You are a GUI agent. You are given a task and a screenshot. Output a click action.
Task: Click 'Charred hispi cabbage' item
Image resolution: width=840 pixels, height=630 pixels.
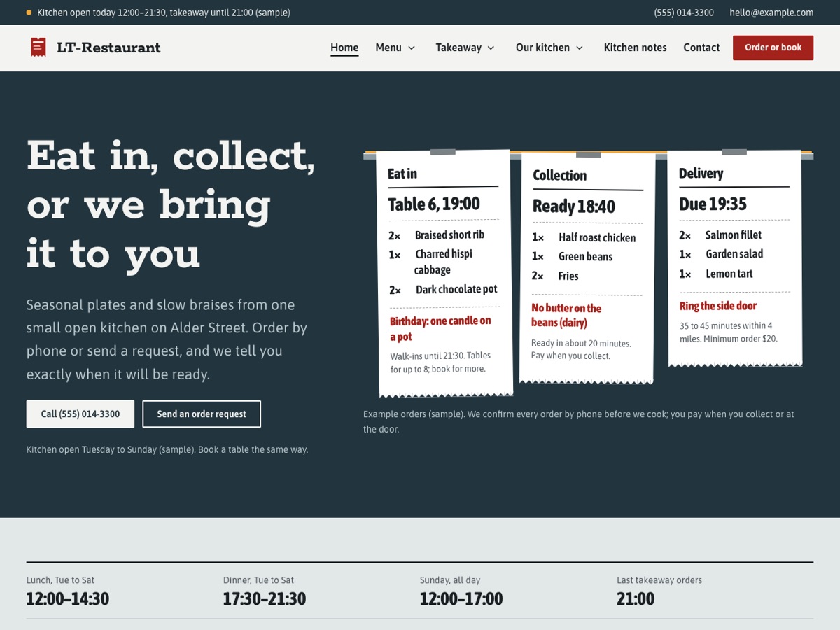coord(444,262)
